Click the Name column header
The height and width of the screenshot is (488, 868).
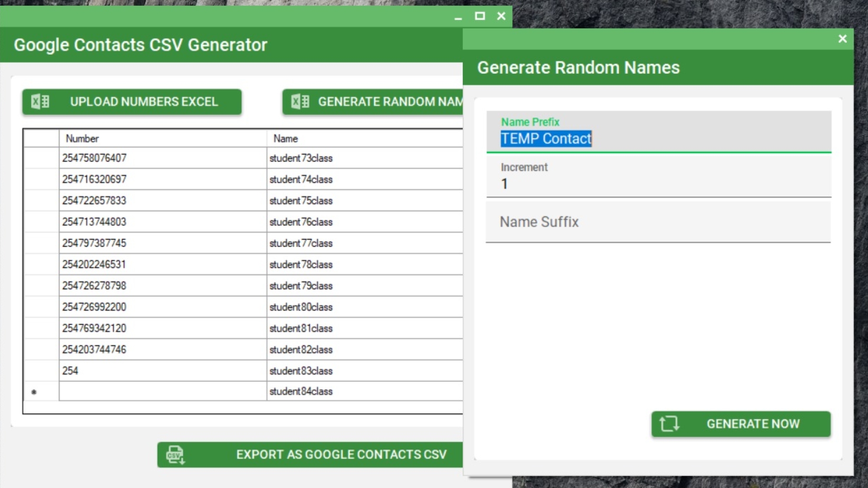click(x=365, y=138)
